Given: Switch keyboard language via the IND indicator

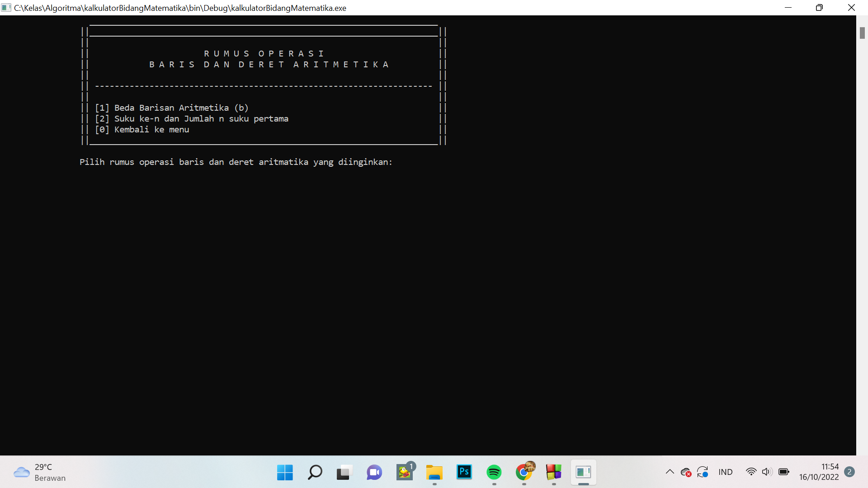Looking at the screenshot, I should 726,472.
